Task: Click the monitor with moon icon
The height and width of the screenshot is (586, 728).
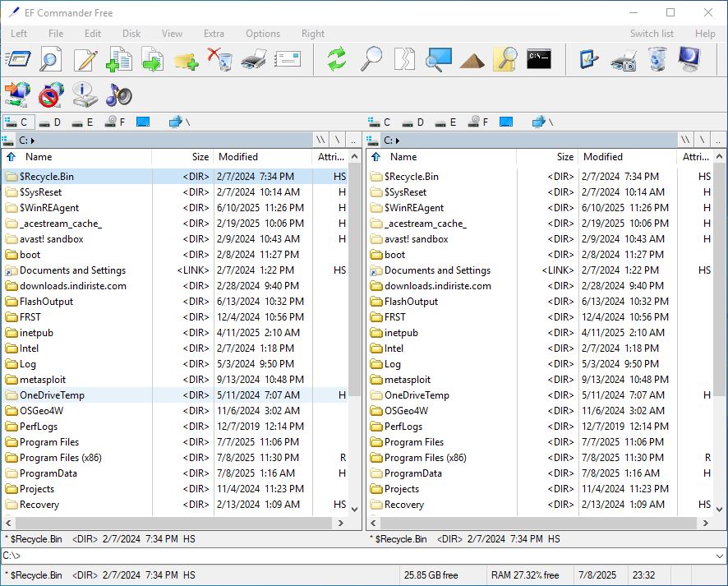Action: [x=689, y=59]
